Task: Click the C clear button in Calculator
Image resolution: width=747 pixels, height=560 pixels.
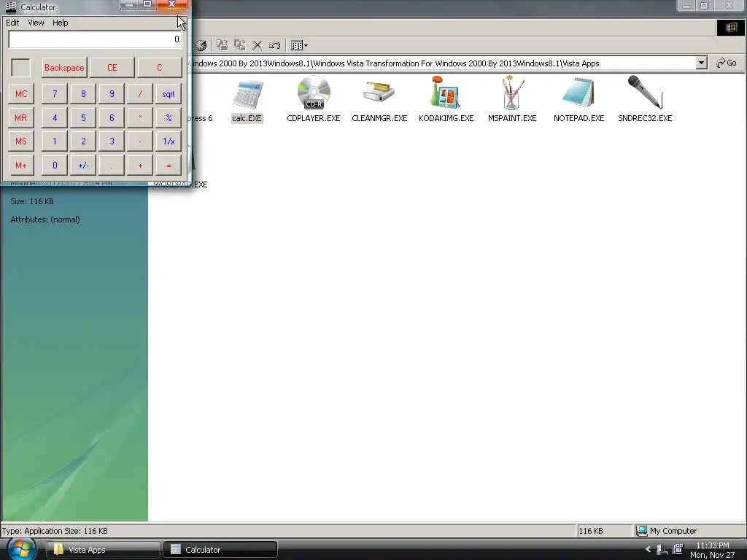Action: pyautogui.click(x=160, y=68)
